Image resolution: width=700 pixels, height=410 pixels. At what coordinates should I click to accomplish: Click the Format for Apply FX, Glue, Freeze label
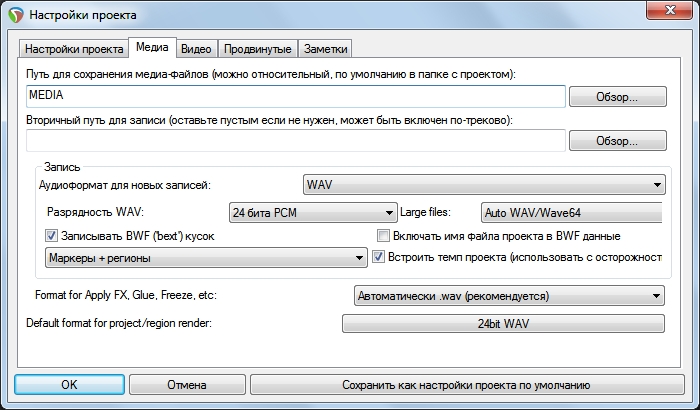pos(126,295)
